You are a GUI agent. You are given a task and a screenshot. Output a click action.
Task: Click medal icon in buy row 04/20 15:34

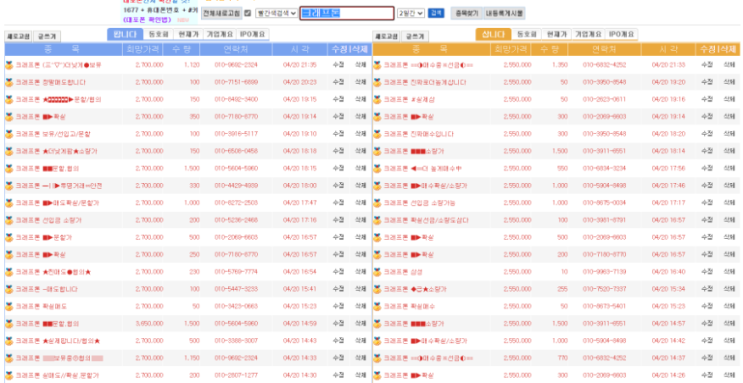pyautogui.click(x=377, y=289)
